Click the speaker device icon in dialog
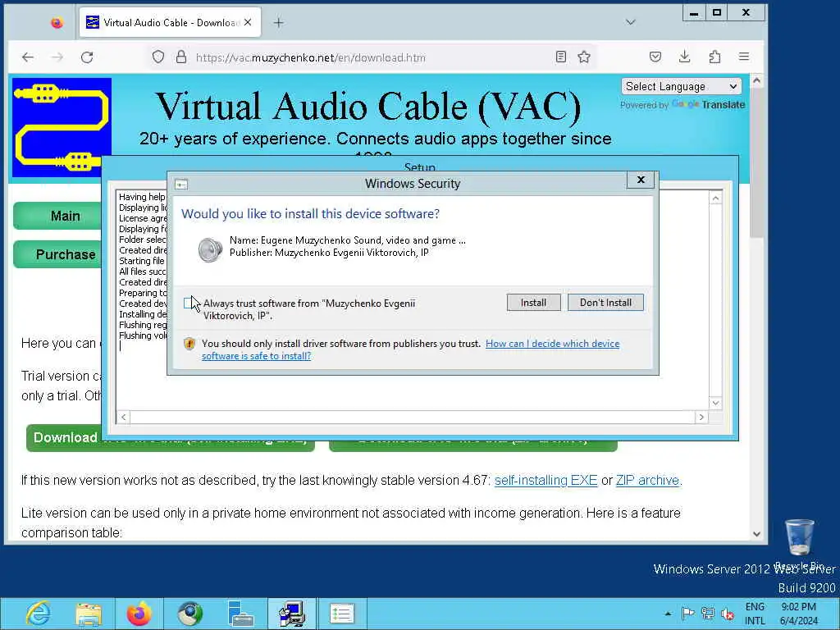Image resolution: width=840 pixels, height=630 pixels. tap(209, 250)
